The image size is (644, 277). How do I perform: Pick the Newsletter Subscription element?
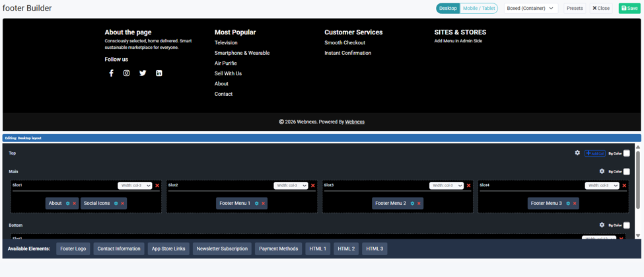point(222,249)
